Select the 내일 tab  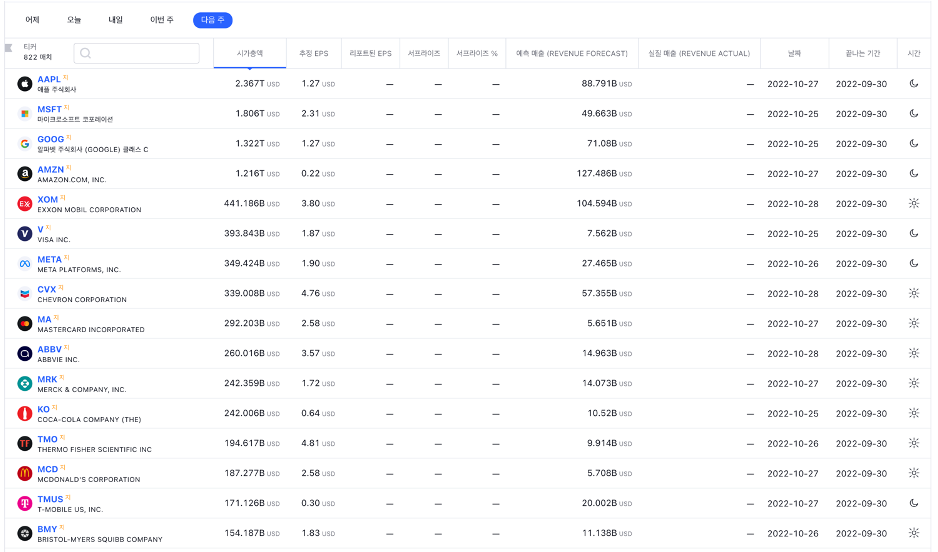tap(115, 20)
